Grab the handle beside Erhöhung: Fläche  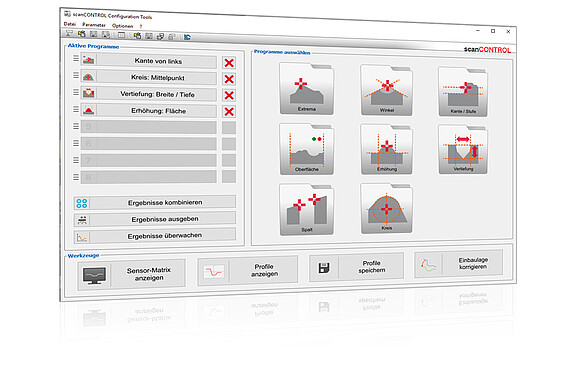click(x=76, y=109)
